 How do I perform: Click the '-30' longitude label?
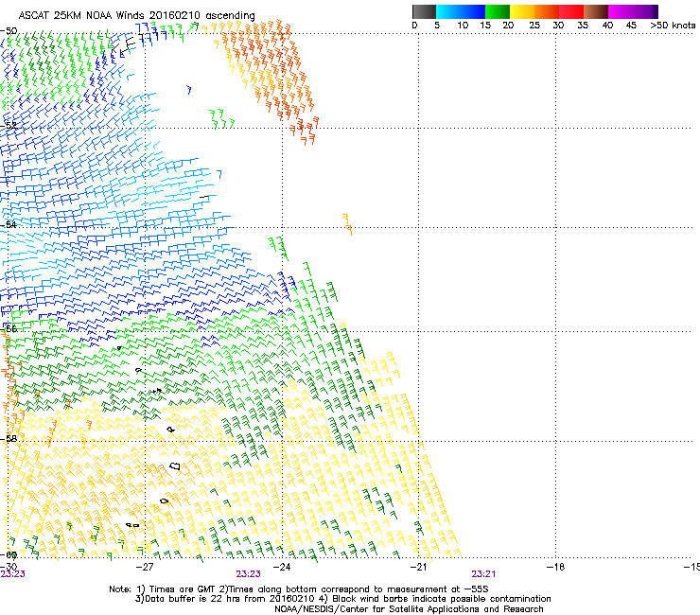point(9,567)
